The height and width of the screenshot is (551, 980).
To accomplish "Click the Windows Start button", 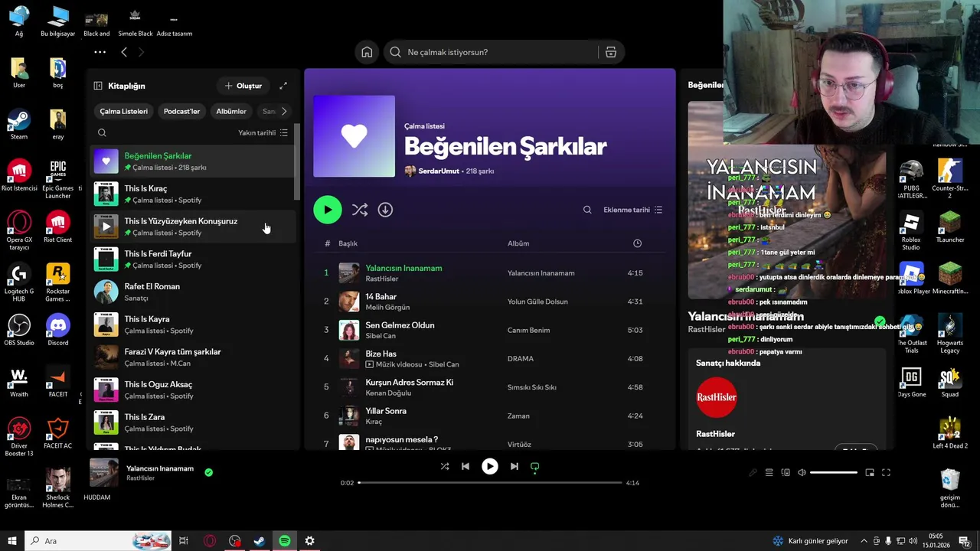I will pos(11,541).
